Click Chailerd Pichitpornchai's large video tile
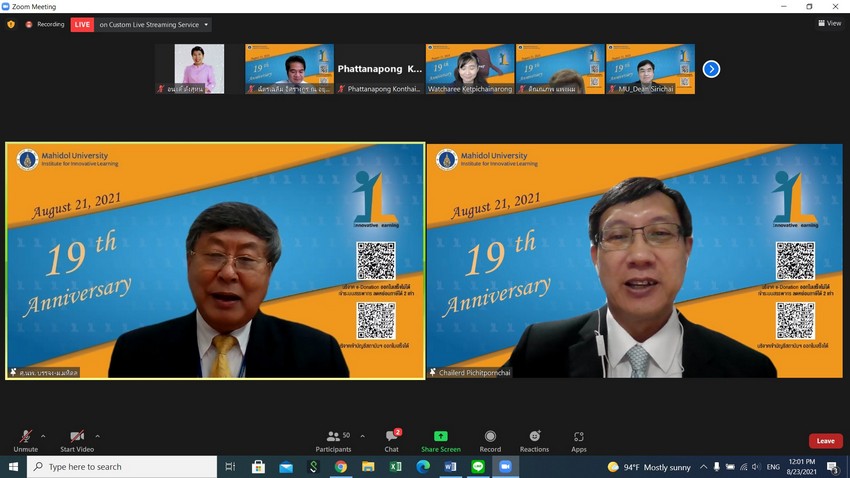Image resolution: width=850 pixels, height=478 pixels. click(634, 261)
